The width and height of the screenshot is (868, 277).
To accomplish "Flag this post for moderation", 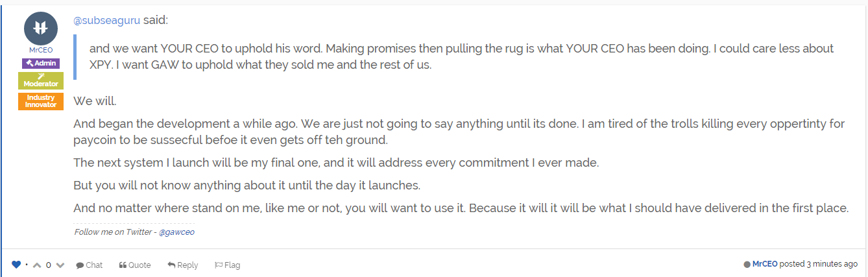I will coord(227,265).
